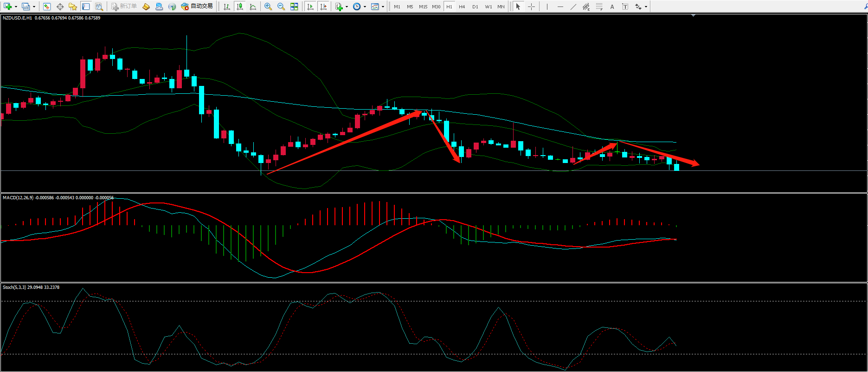Image resolution: width=868 pixels, height=372 pixels.
Task: Zoom in on the chart
Action: pos(268,7)
